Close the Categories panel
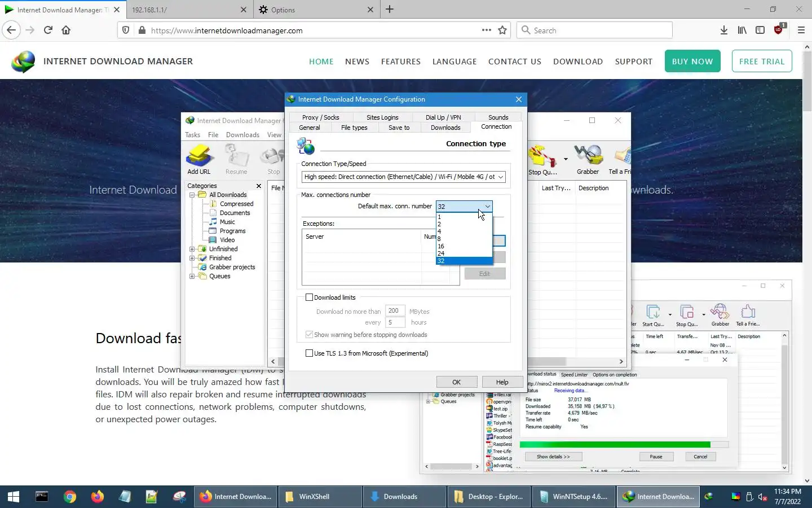The width and height of the screenshot is (812, 508). [x=259, y=186]
